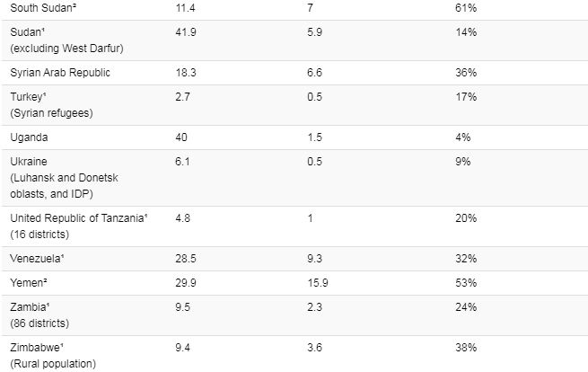Click South Sudan's 61% value

[465, 8]
